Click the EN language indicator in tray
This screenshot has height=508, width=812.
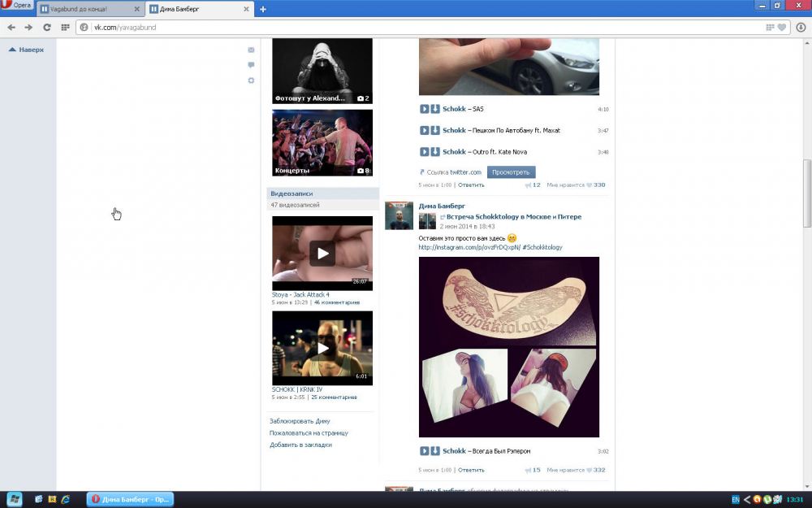pyautogui.click(x=736, y=500)
